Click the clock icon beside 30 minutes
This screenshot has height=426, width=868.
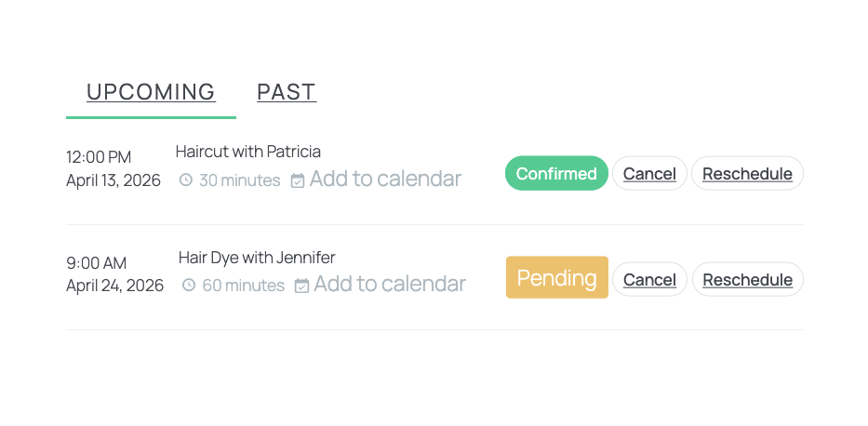click(186, 180)
